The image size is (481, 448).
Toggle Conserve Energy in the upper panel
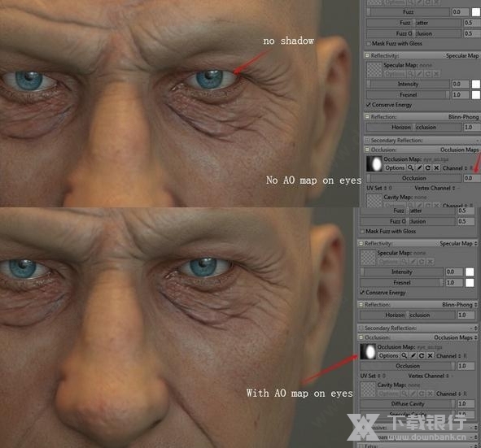pyautogui.click(x=369, y=105)
